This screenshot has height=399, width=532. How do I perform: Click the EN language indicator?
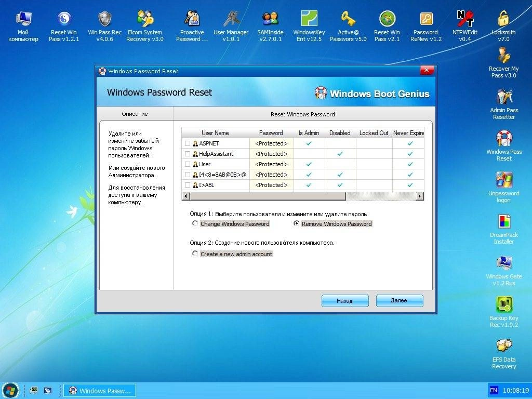pos(494,390)
